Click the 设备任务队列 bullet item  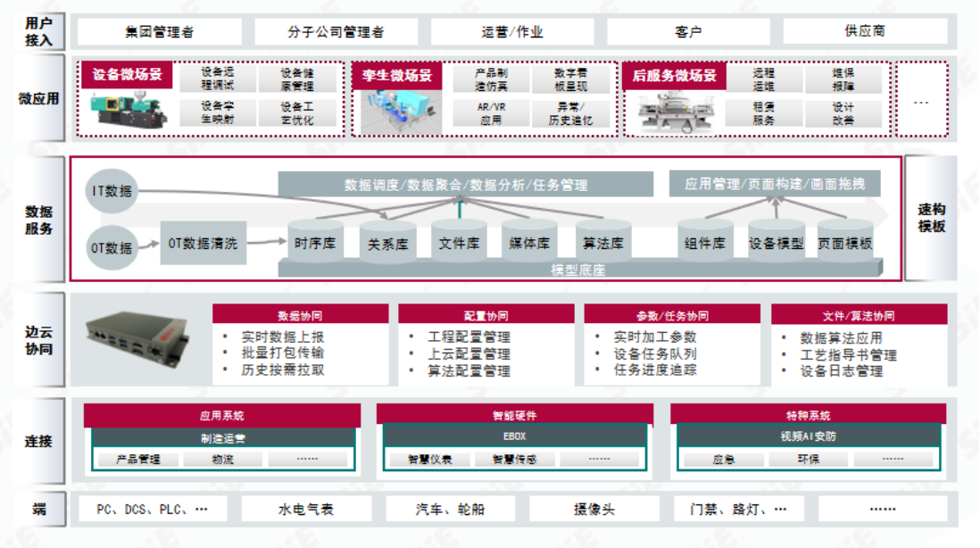point(655,353)
